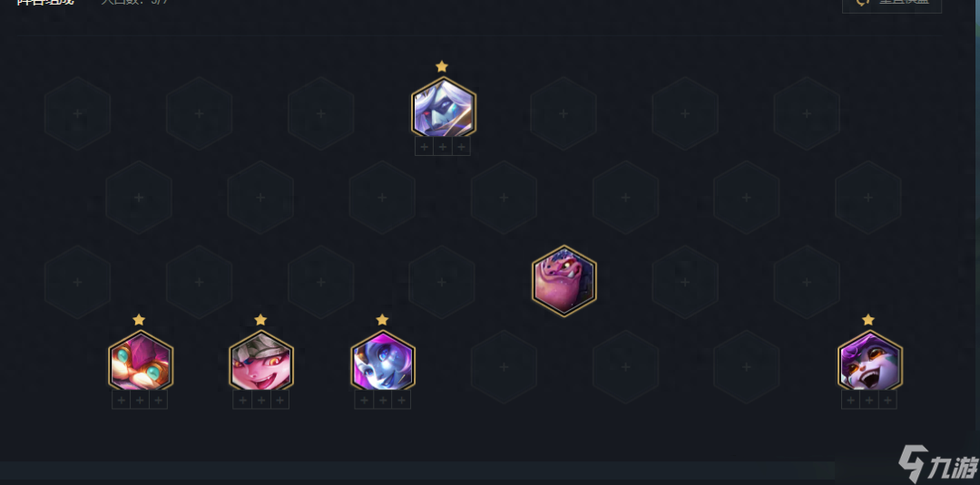Click empty hex directly left of purple yordle
Viewport: 980px width, 485px height.
click(x=746, y=367)
